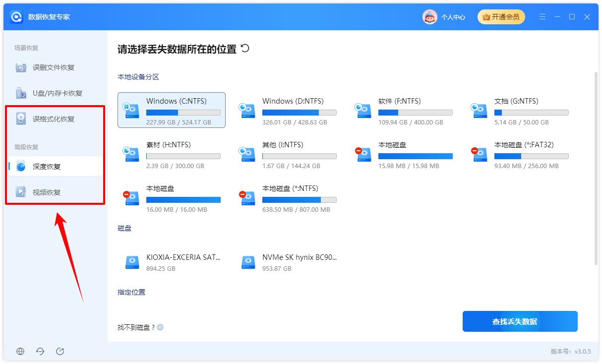Select the 16.00 MB 本地磁盘 partition
The width and height of the screenshot is (602, 364).
(x=172, y=198)
